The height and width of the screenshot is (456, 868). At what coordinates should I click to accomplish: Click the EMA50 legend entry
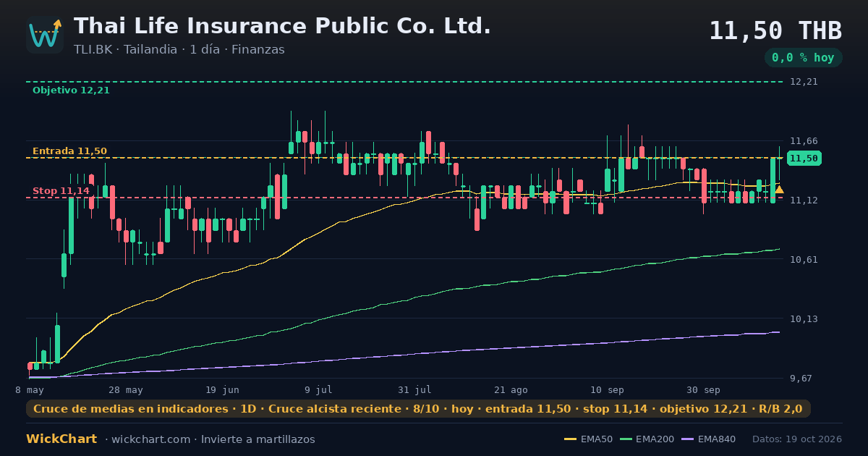(588, 439)
